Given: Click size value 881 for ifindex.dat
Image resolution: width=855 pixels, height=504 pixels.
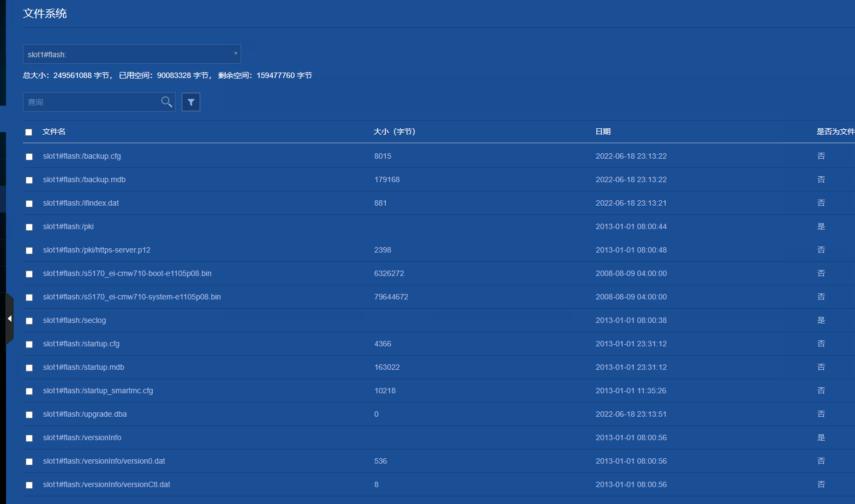Looking at the screenshot, I should (x=380, y=203).
